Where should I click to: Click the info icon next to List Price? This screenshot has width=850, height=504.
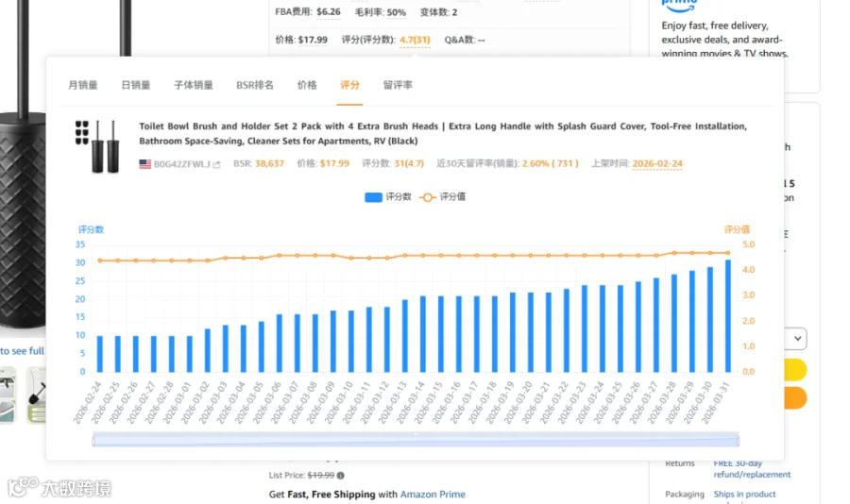pyautogui.click(x=340, y=476)
